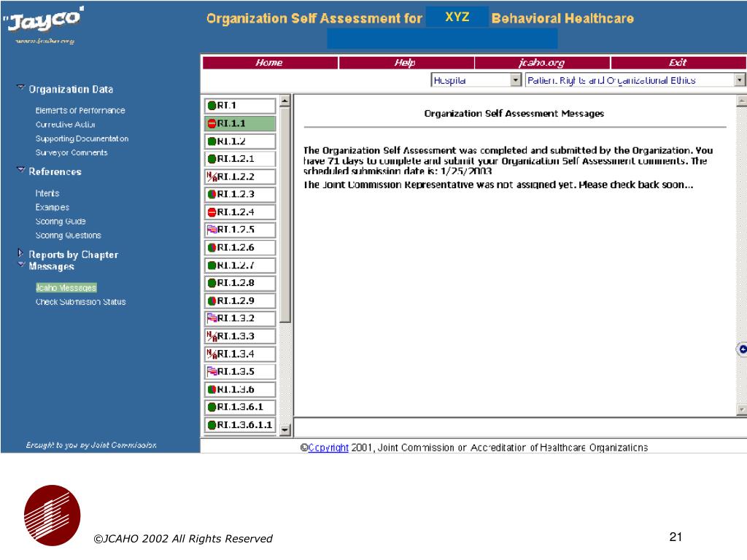Select standard RI.1.3.6.1.1 in the list

pos(240,425)
